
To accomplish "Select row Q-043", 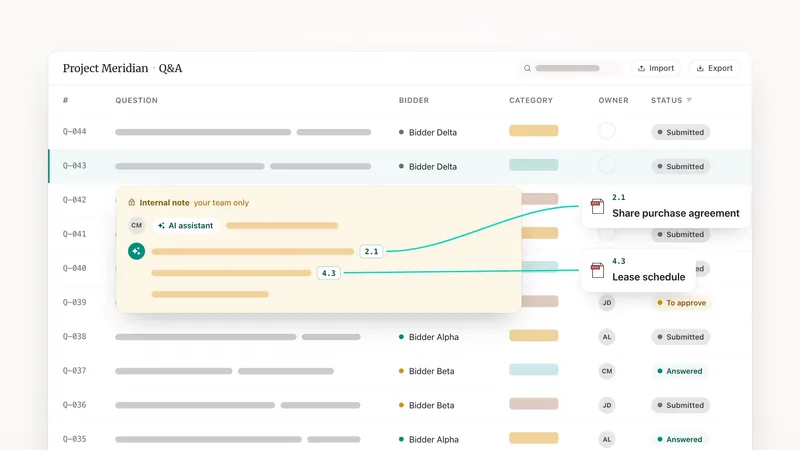I will (399, 166).
